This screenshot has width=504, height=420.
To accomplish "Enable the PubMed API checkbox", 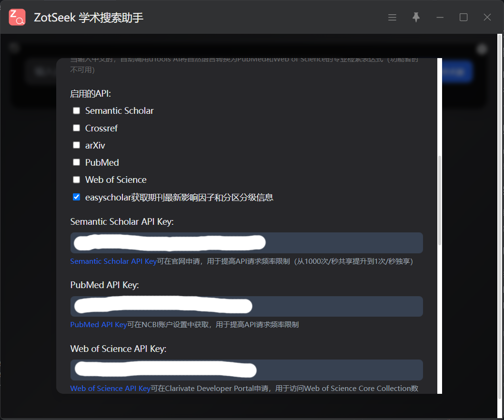I will click(77, 162).
